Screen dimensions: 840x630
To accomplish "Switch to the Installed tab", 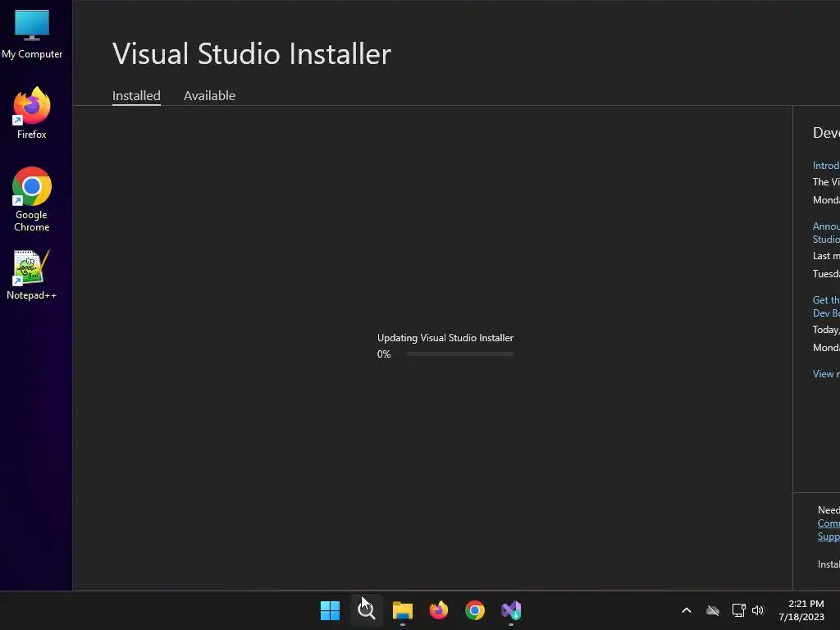I will [x=136, y=95].
